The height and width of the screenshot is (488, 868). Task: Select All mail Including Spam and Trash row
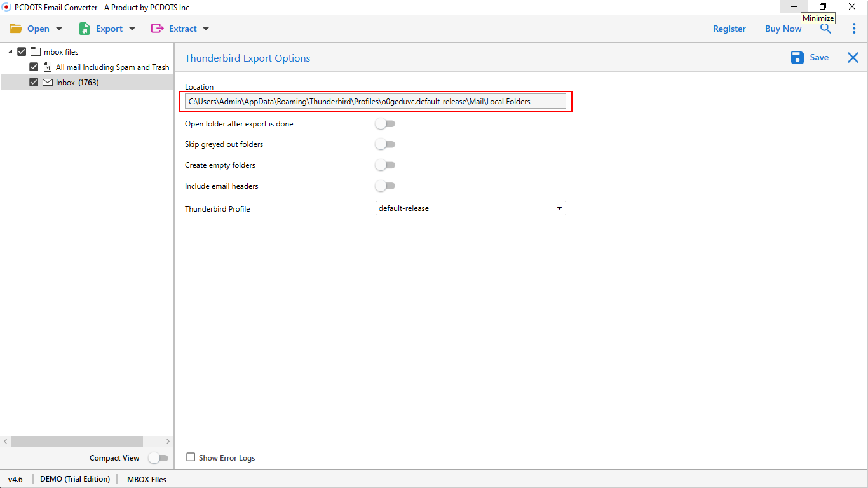coord(87,67)
